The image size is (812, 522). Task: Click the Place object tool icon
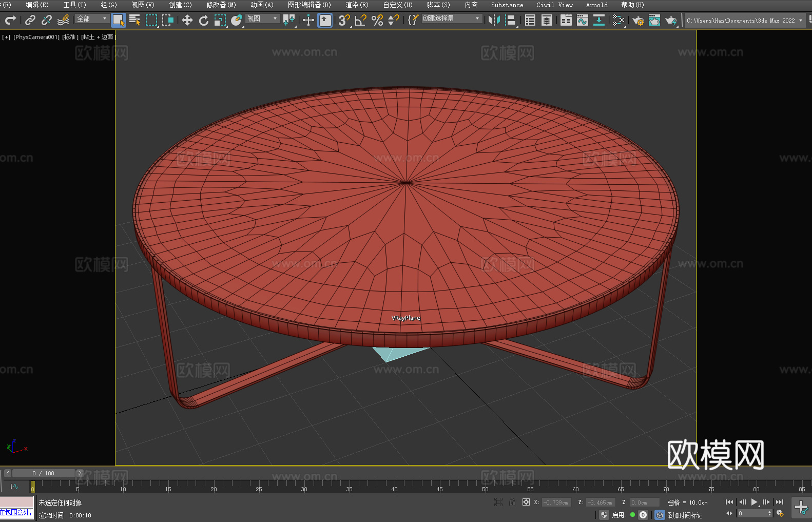click(x=237, y=20)
